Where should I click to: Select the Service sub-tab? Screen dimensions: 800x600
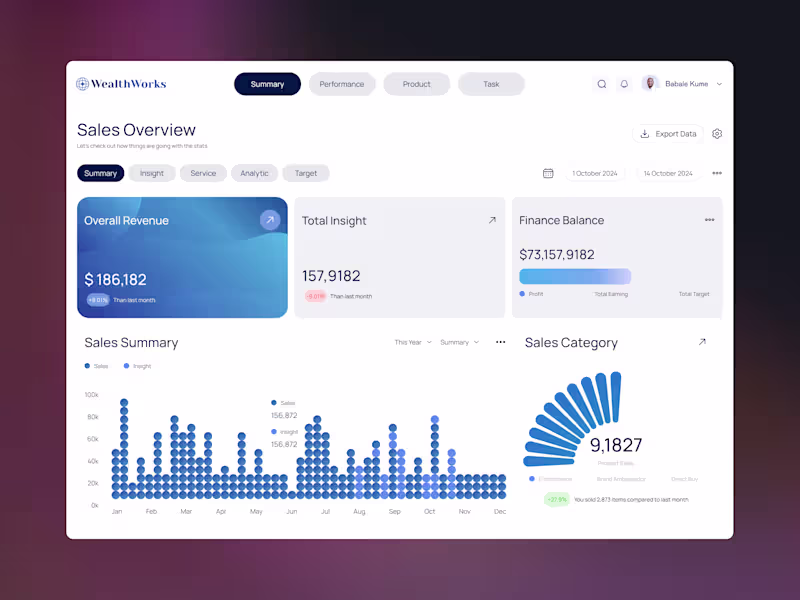[x=203, y=173]
